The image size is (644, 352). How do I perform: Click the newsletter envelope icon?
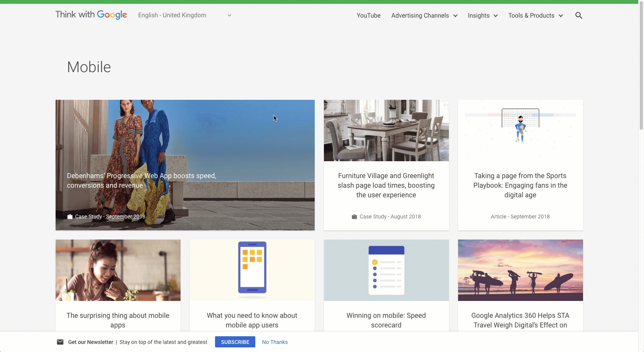tap(60, 342)
